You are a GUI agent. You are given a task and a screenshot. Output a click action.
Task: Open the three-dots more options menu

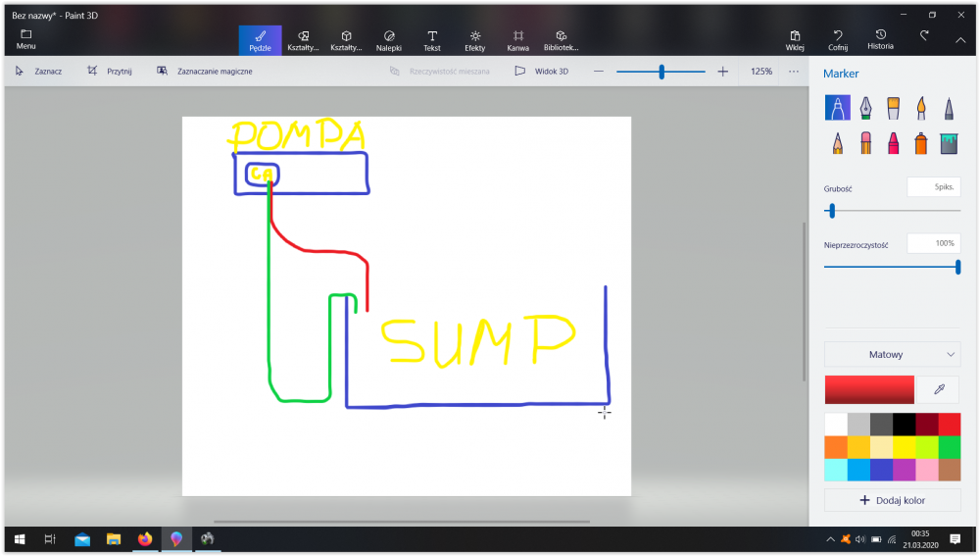(x=794, y=72)
